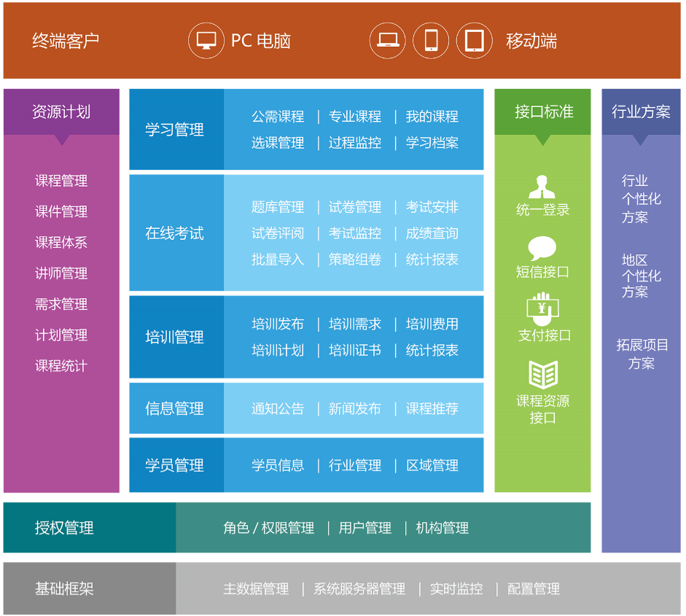Click 角色 / 权限管理 in 授权管理

268,528
